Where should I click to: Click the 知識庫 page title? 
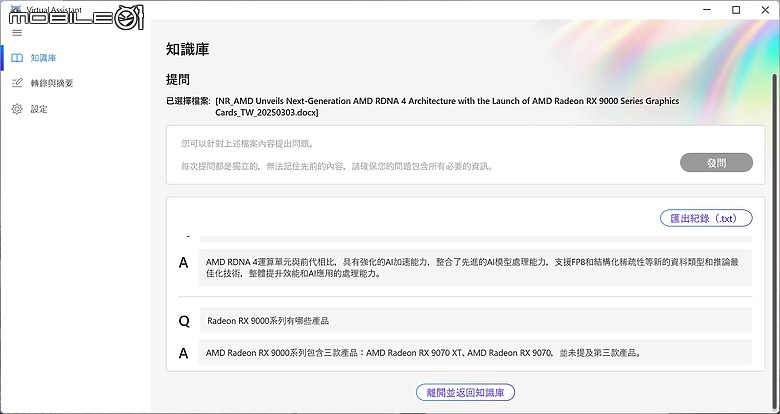tap(188, 49)
